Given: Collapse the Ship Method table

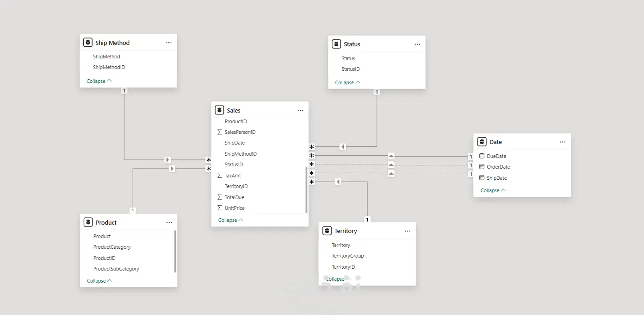Looking at the screenshot, I should [x=99, y=81].
